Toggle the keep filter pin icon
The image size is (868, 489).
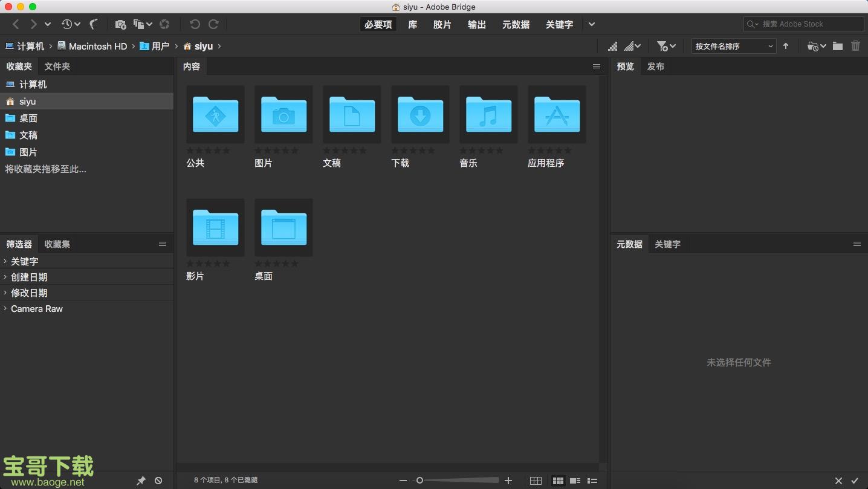click(x=141, y=481)
